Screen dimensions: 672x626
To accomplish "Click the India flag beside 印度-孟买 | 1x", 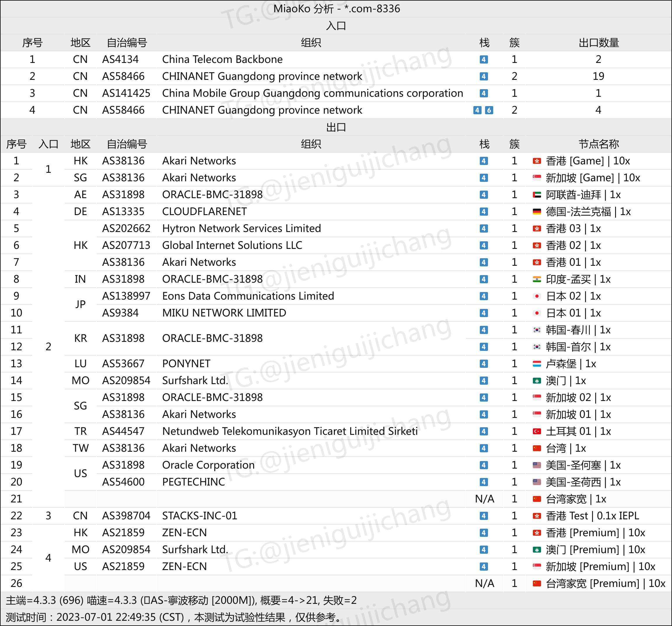I will click(537, 279).
